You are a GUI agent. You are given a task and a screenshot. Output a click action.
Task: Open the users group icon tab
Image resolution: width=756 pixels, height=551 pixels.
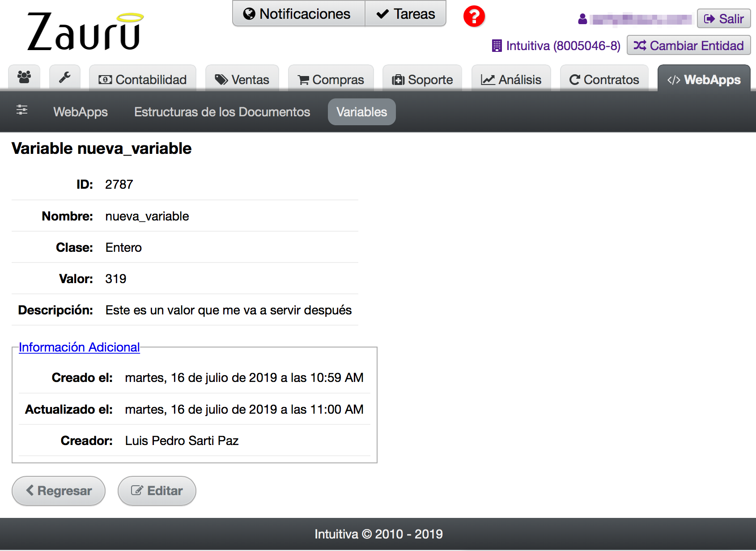24,78
